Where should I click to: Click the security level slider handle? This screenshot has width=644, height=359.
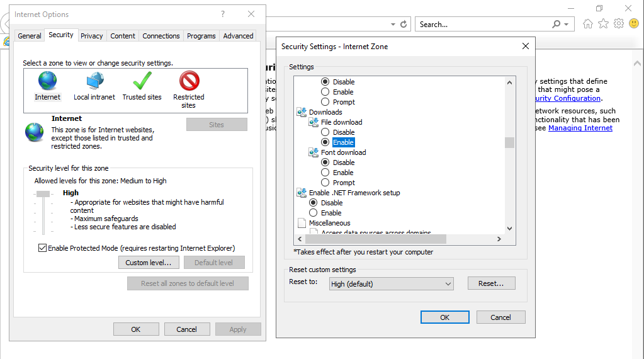tap(43, 194)
